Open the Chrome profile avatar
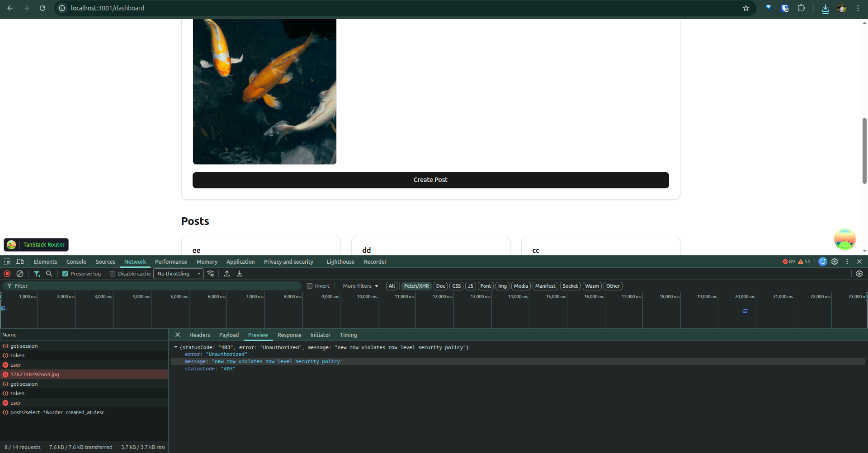This screenshot has width=868, height=453. [842, 8]
